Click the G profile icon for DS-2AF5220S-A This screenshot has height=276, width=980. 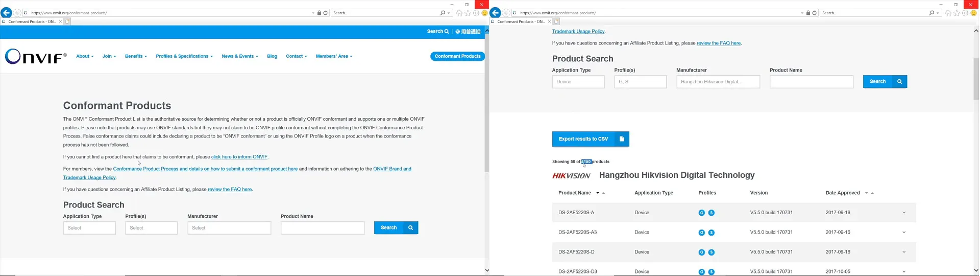point(702,213)
